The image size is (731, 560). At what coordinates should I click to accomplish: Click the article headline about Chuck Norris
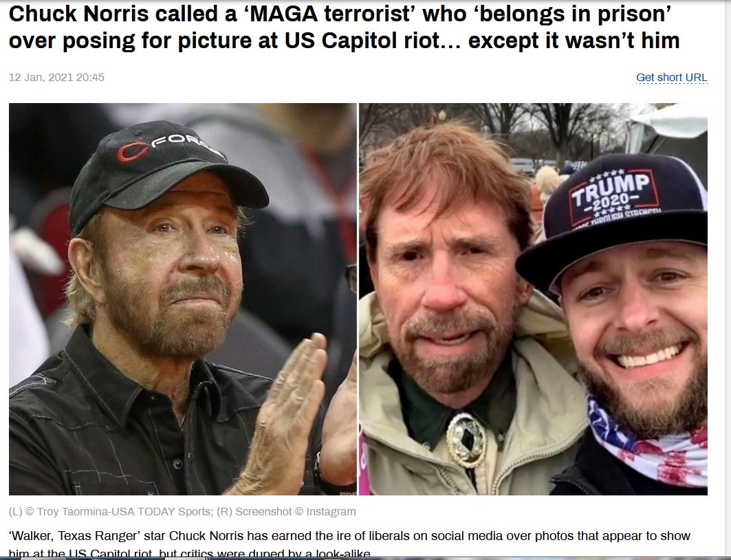pos(344,27)
